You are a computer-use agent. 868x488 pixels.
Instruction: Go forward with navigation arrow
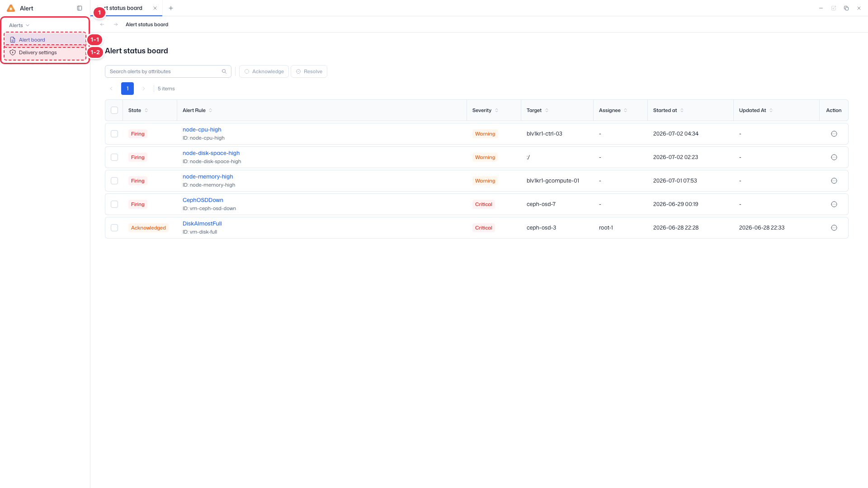(x=116, y=24)
